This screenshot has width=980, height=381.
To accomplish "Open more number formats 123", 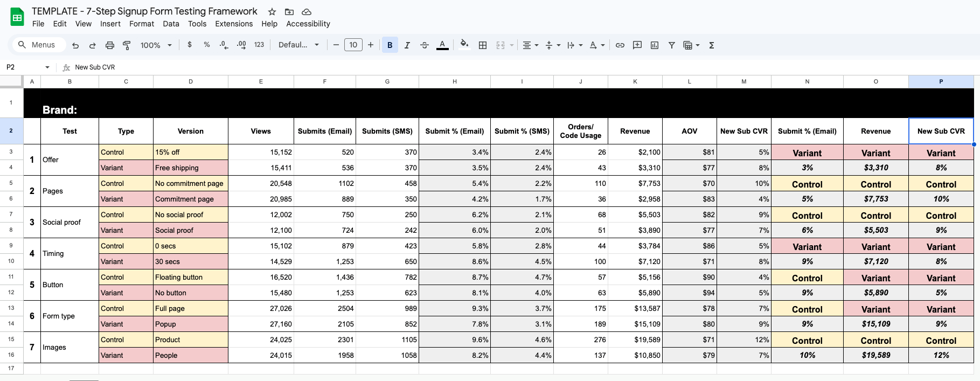I will click(259, 45).
